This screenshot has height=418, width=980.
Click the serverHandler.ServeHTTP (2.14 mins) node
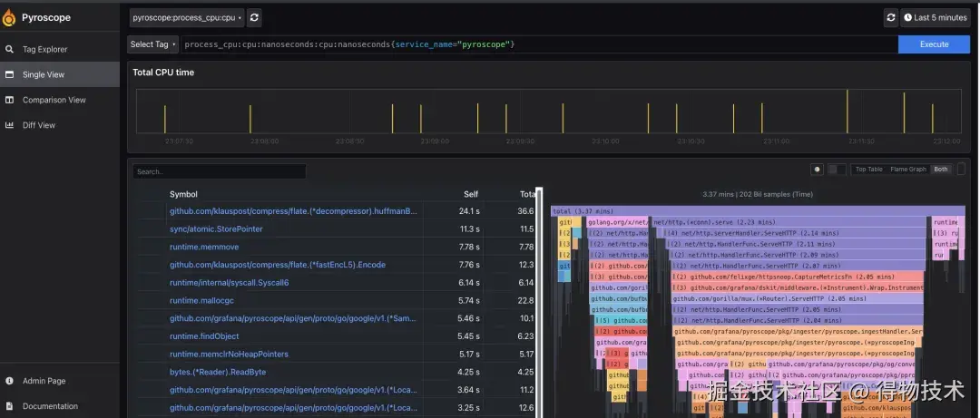794,233
